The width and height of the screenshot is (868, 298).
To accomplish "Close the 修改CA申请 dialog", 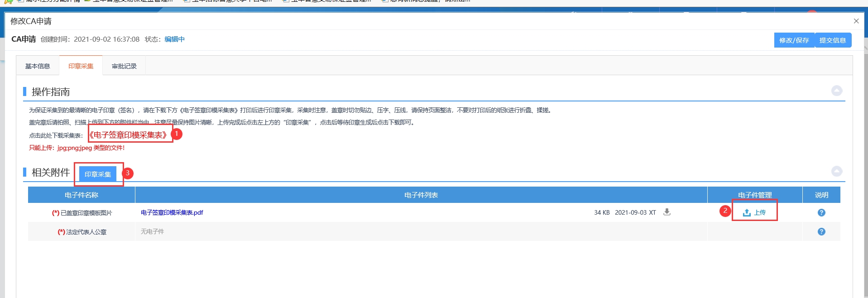I will (x=856, y=21).
